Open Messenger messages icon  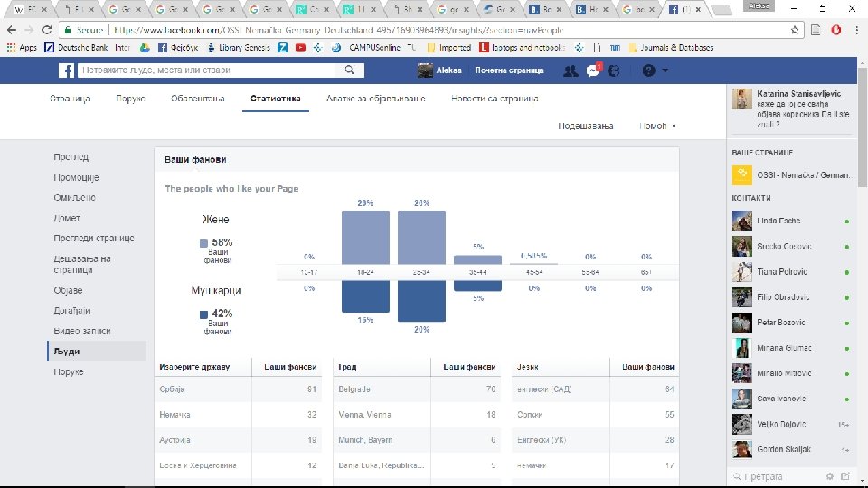[x=593, y=70]
